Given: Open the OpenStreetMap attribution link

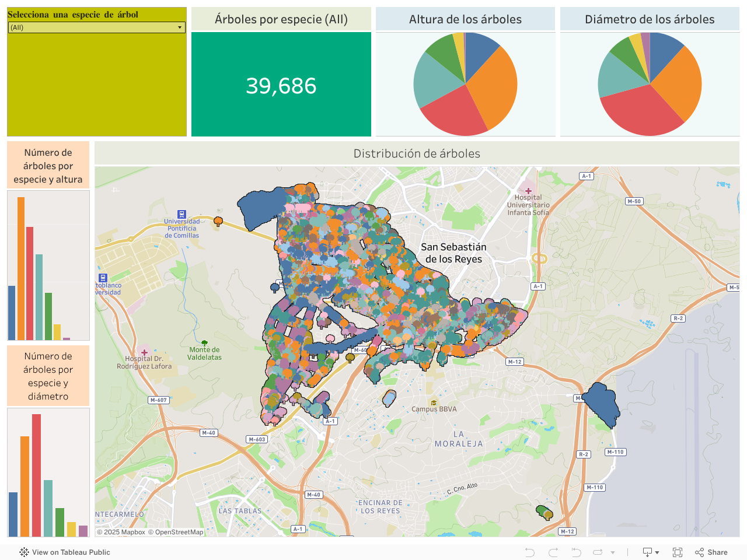Looking at the screenshot, I should [x=179, y=532].
